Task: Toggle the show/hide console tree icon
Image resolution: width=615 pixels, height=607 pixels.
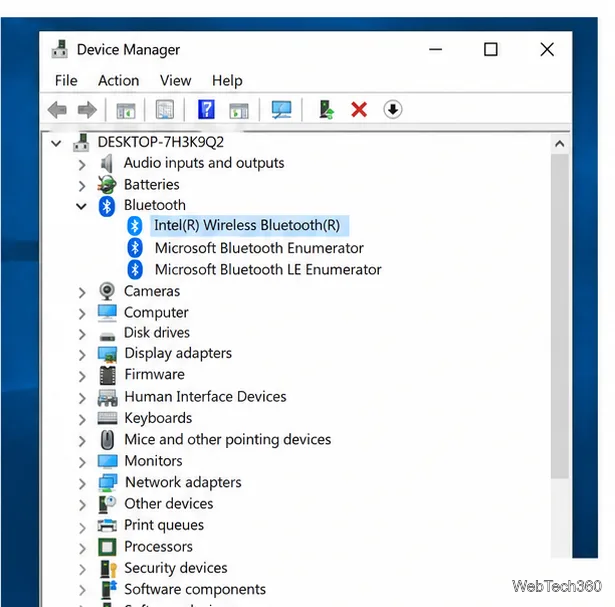Action: coord(126,110)
